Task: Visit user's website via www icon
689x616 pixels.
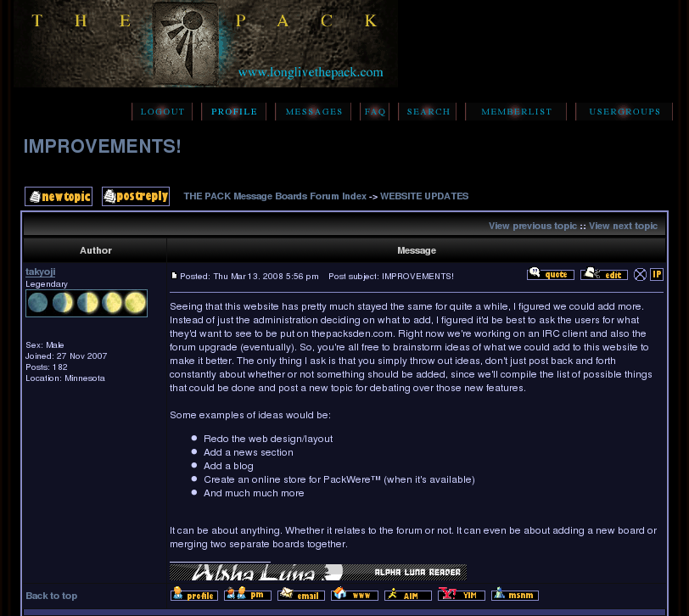Action: [355, 595]
